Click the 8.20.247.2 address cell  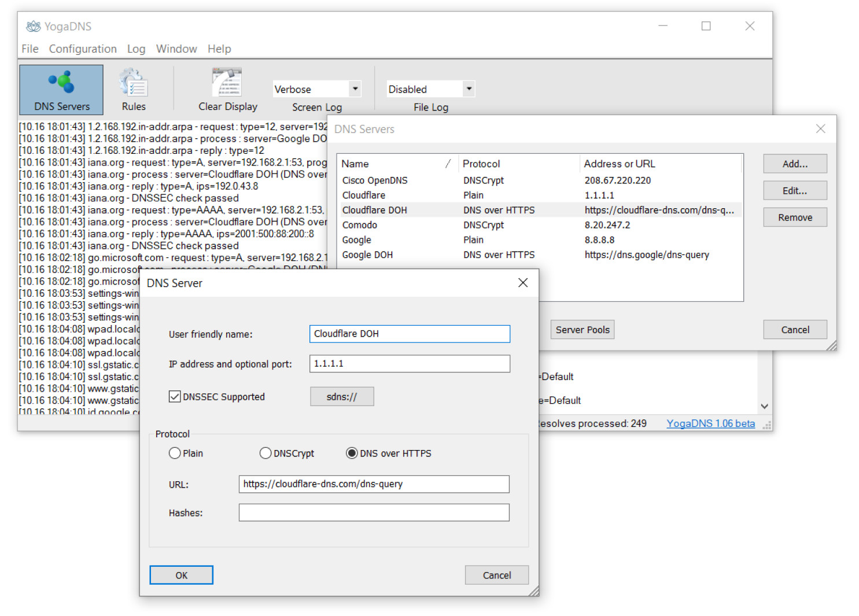point(607,225)
